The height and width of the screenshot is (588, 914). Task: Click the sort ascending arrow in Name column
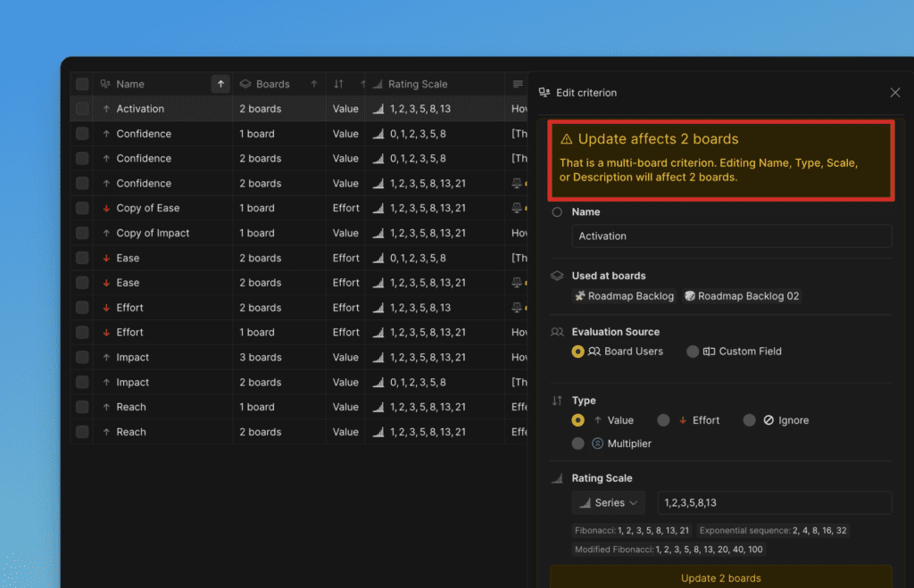pyautogui.click(x=220, y=84)
